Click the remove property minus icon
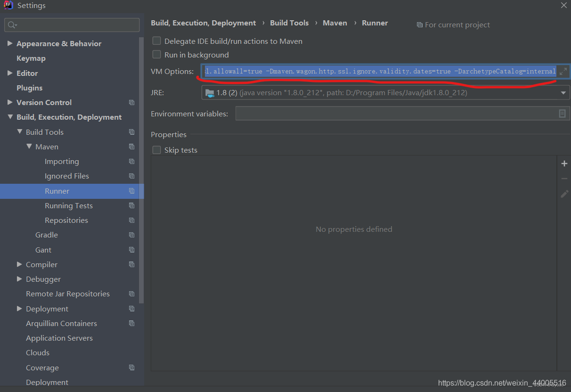 (564, 179)
